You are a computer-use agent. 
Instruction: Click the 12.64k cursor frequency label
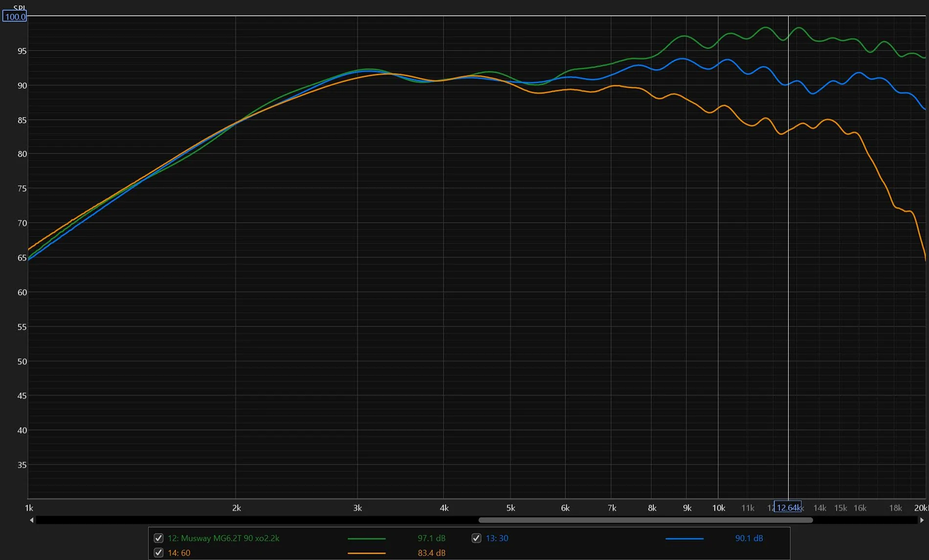(788, 507)
